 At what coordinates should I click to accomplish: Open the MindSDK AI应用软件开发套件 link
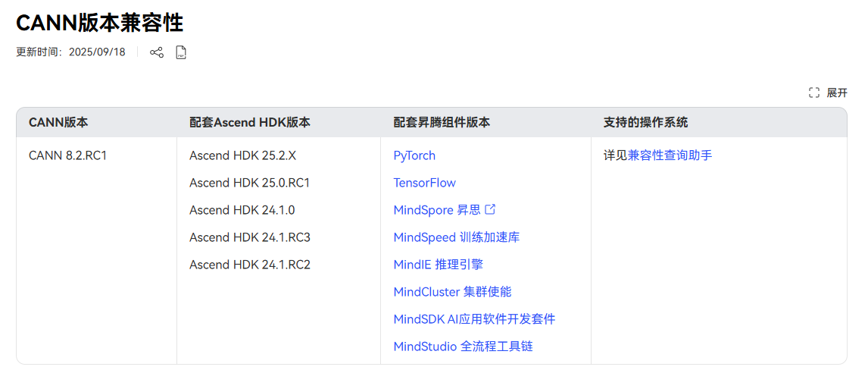(474, 319)
